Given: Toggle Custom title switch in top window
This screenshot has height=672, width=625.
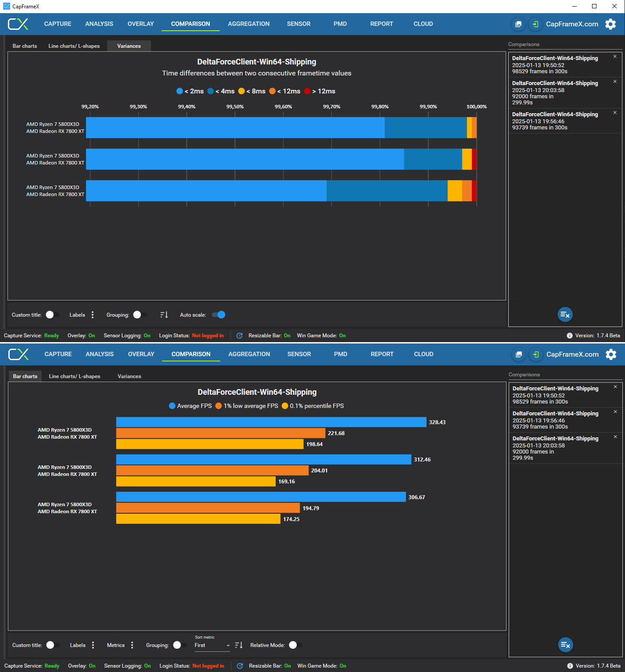Looking at the screenshot, I should (x=53, y=315).
